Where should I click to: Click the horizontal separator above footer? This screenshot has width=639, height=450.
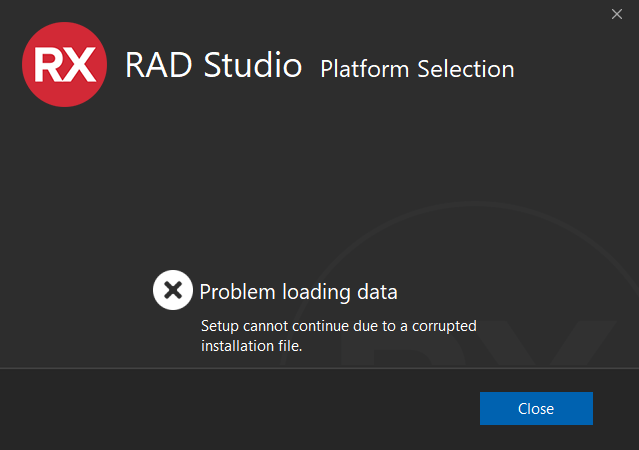tap(320, 368)
